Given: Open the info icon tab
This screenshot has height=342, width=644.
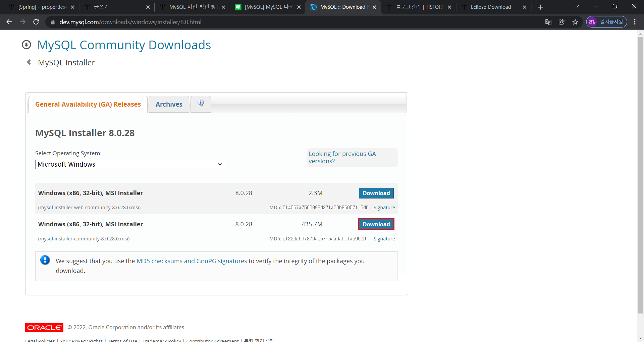Looking at the screenshot, I should point(201,104).
